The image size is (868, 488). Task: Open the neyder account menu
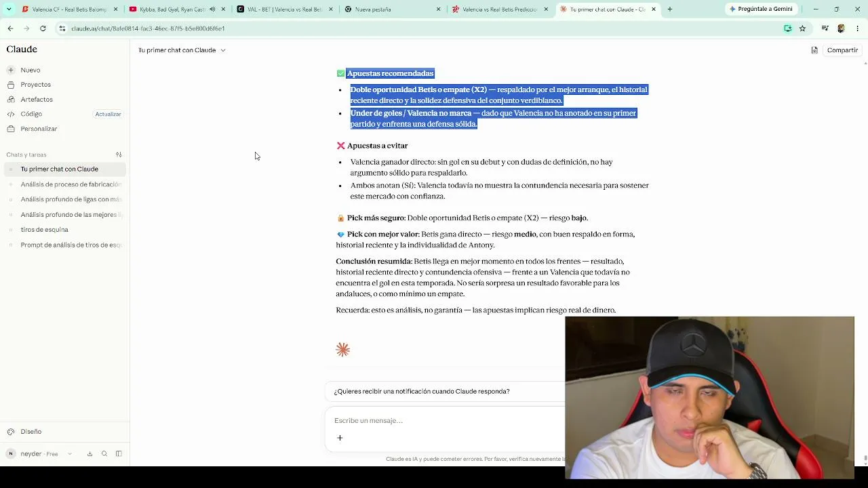[x=39, y=453]
